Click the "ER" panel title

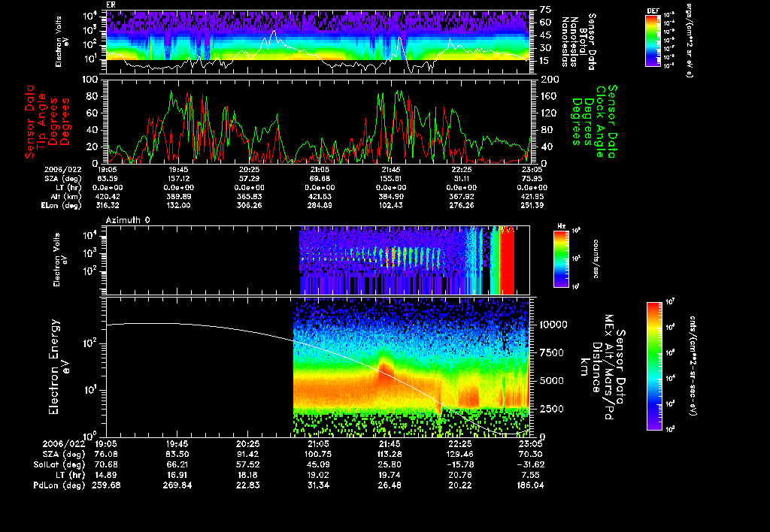coord(111,5)
